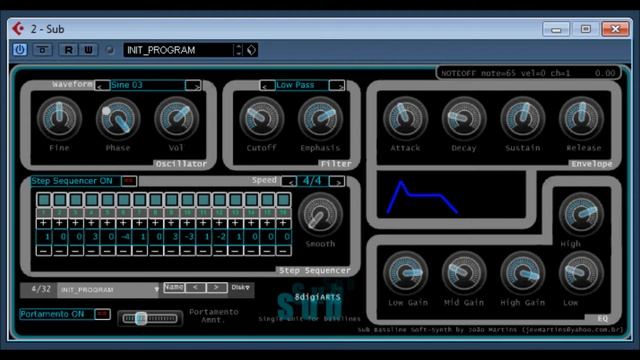640x360 pixels.
Task: Click the Attack envelope knob
Action: (x=405, y=119)
